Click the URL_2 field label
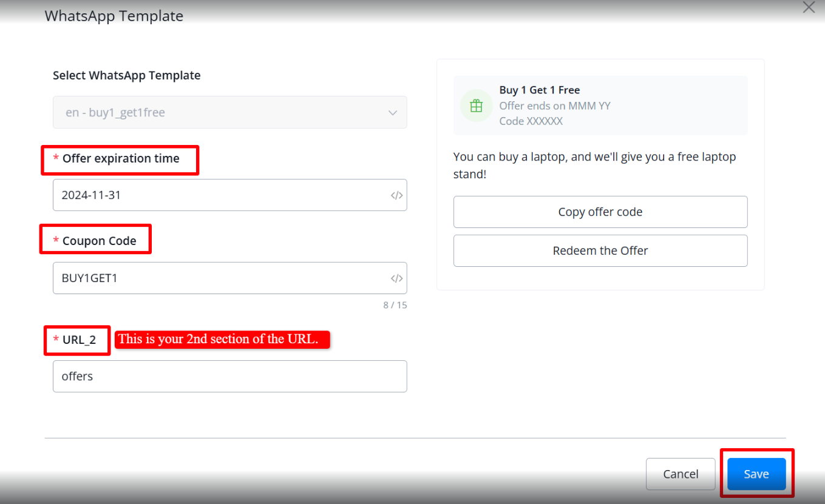 point(79,340)
